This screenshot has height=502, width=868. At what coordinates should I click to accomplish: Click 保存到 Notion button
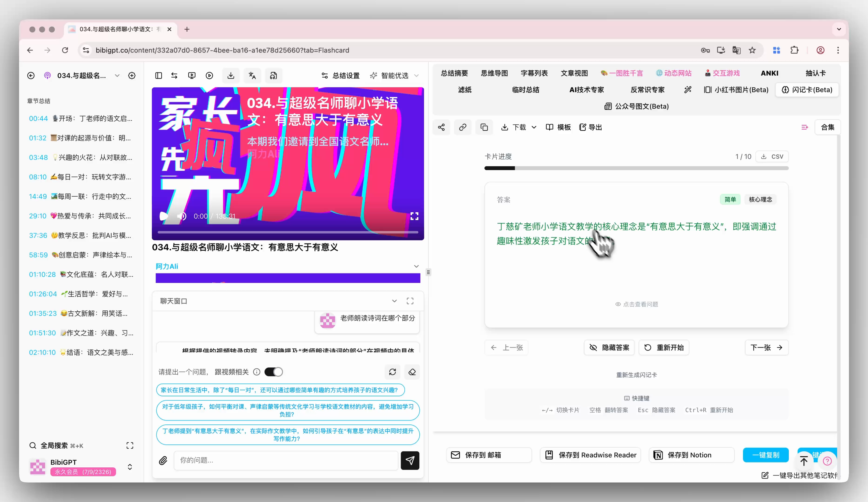click(x=692, y=455)
